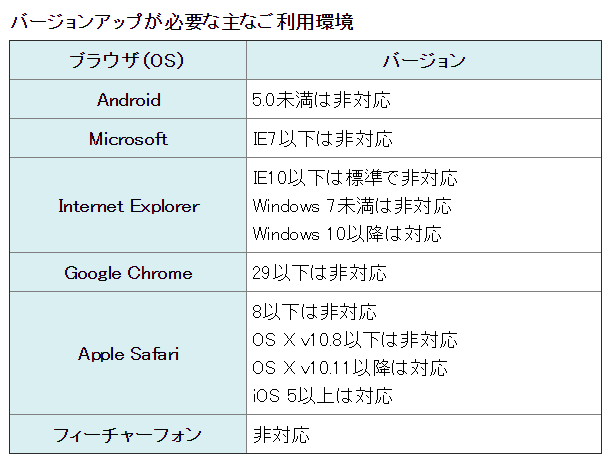
Task: Select the フィーチャーフォン row label
Action: [128, 435]
